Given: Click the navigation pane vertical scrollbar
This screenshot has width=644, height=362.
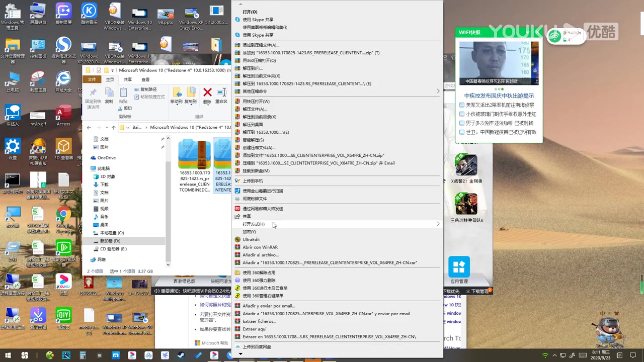Looking at the screenshot, I should pos(168,201).
